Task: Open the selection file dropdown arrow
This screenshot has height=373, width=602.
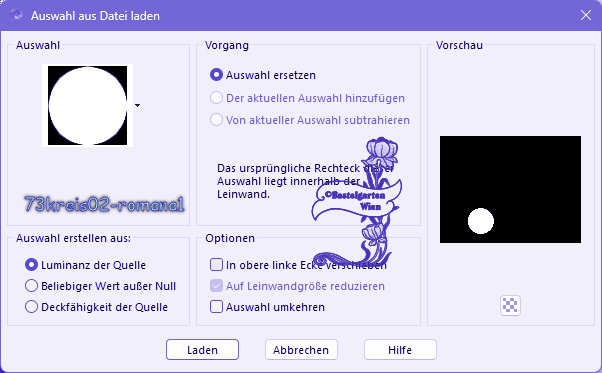Action: tap(137, 105)
